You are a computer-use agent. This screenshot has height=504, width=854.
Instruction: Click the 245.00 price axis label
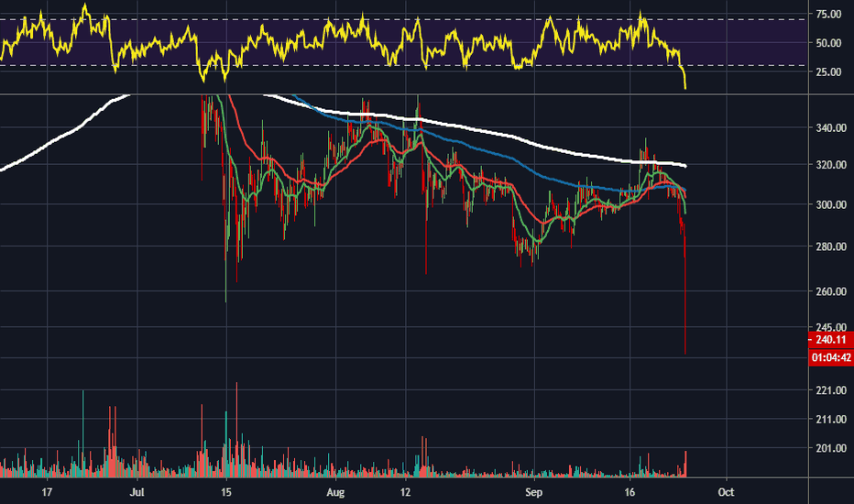[831, 327]
